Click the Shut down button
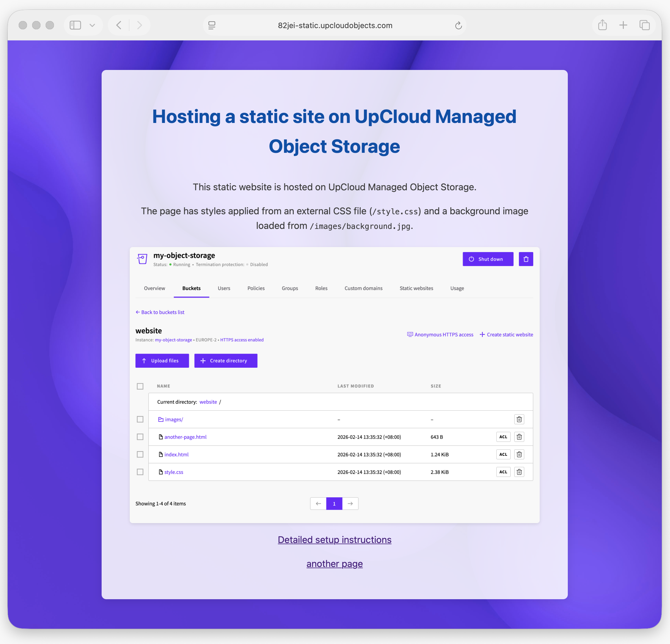Image resolution: width=670 pixels, height=644 pixels. click(x=488, y=259)
